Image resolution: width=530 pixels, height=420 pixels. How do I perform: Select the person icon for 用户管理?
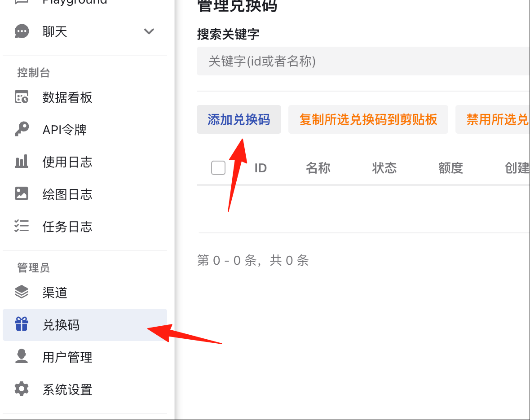[x=22, y=356]
